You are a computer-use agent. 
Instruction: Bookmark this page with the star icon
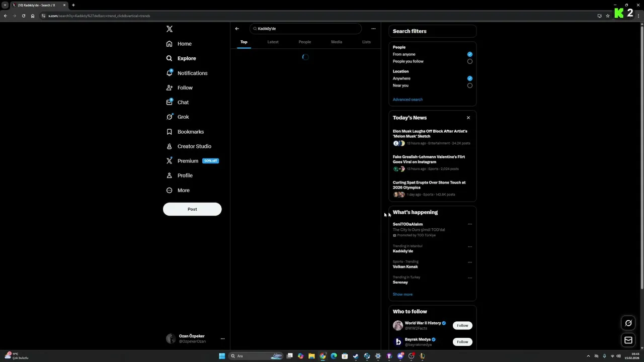pyautogui.click(x=608, y=16)
